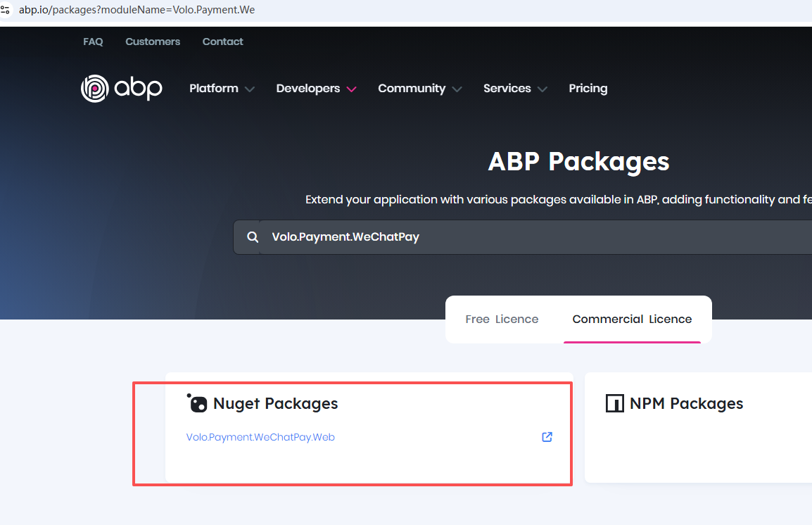Click the Nuget Packages heading text
Screen dimensions: 812x525
[x=276, y=403]
